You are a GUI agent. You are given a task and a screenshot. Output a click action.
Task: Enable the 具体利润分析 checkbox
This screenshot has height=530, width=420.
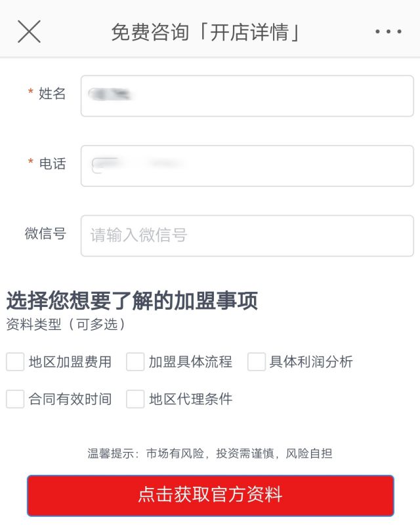(256, 361)
